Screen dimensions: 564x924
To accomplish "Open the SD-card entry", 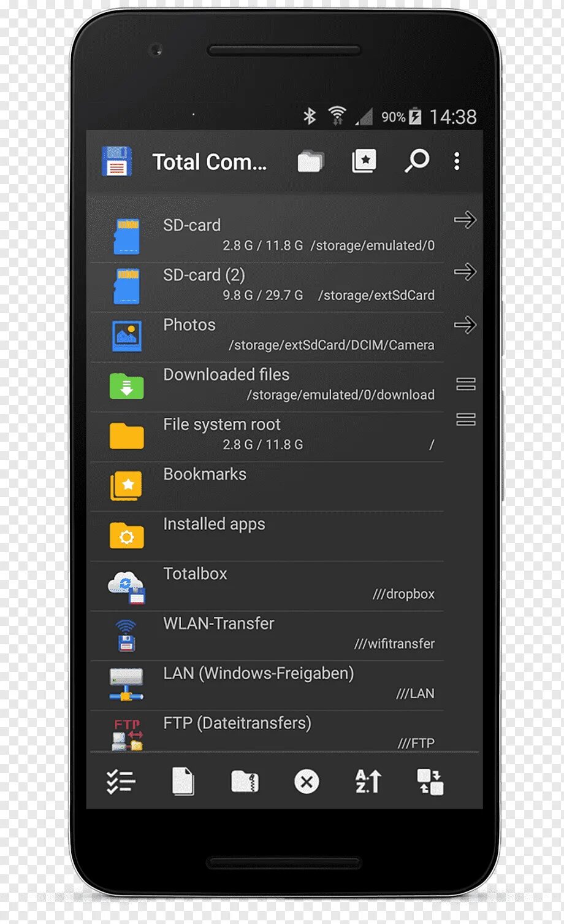I will coord(267,237).
